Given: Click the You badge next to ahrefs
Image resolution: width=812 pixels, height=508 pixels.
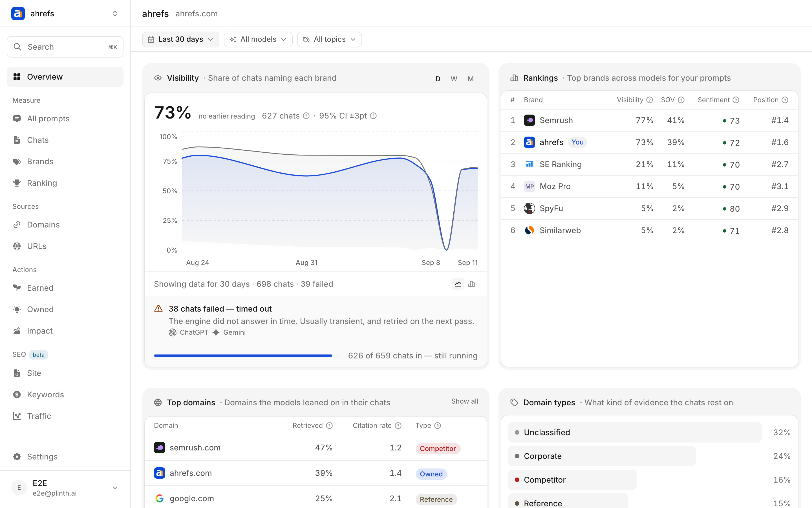Looking at the screenshot, I should [577, 142].
